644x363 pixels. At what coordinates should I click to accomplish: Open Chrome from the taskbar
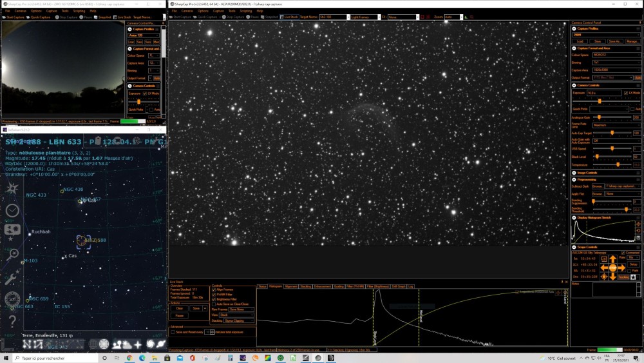[x=129, y=358]
